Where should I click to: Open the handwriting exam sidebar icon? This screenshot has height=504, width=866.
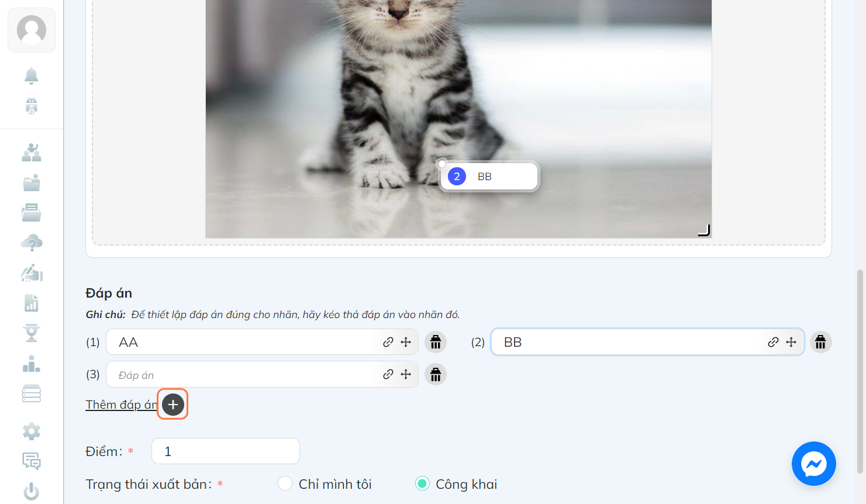[x=32, y=273]
